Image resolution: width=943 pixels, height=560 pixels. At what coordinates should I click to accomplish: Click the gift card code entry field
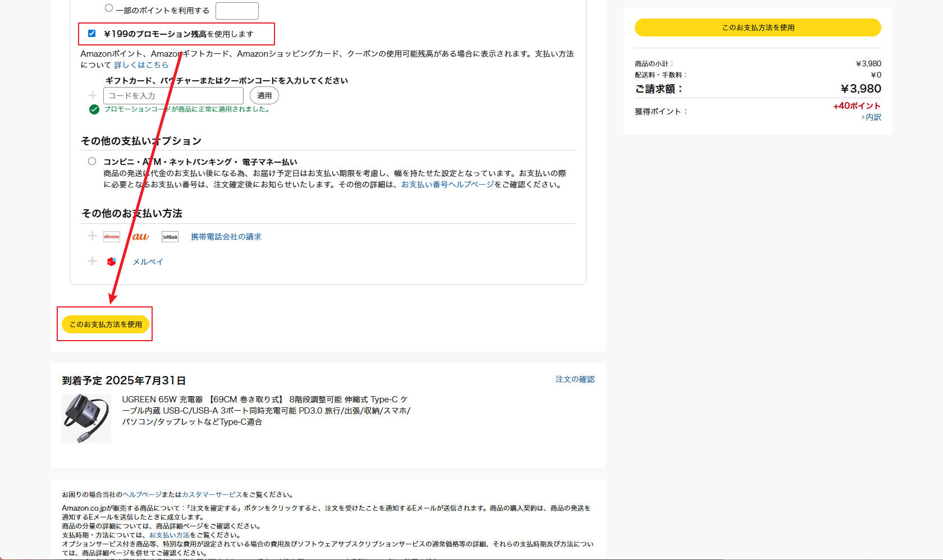(x=173, y=95)
